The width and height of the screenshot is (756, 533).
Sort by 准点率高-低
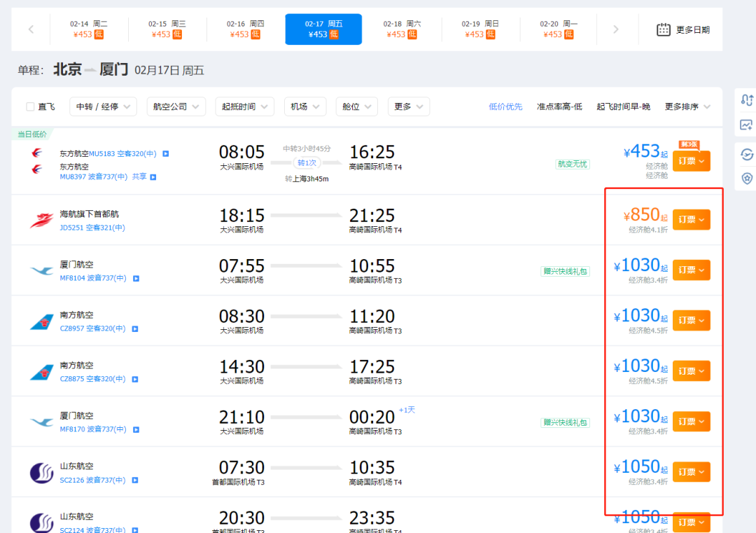559,106
